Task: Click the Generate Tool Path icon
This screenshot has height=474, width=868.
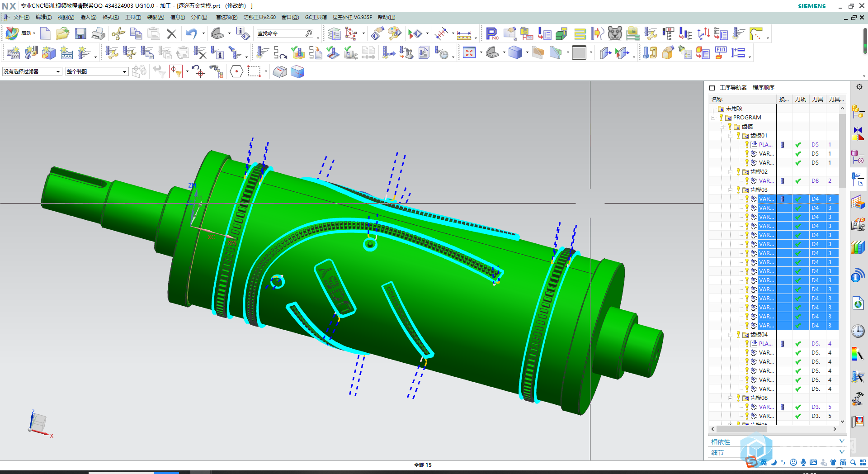Action: pos(262,53)
